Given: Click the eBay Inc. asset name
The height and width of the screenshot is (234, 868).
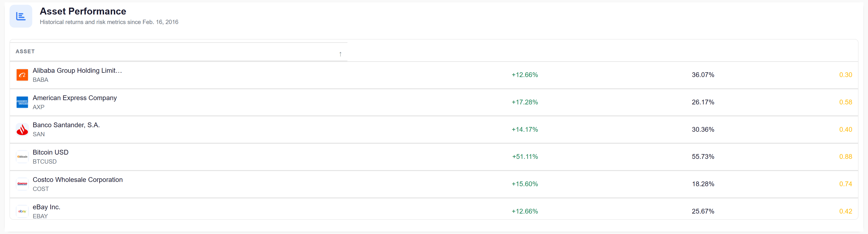Looking at the screenshot, I should tap(46, 207).
